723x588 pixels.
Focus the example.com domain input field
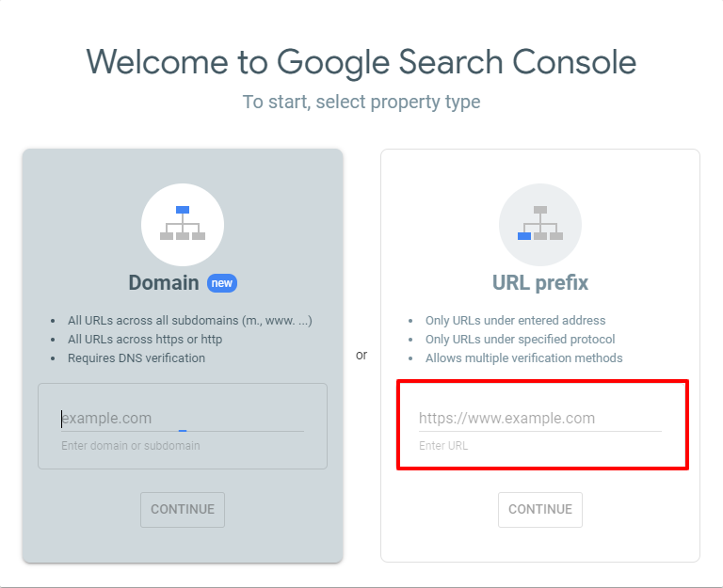coord(183,419)
